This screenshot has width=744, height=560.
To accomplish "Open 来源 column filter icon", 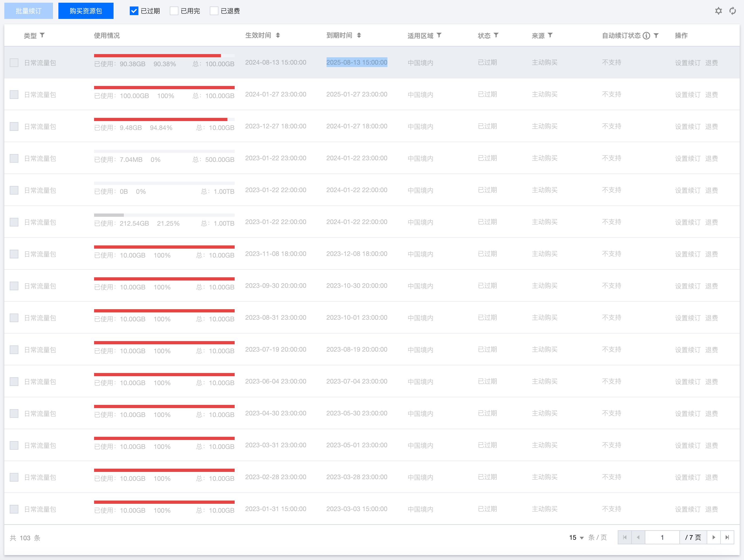I will point(550,35).
